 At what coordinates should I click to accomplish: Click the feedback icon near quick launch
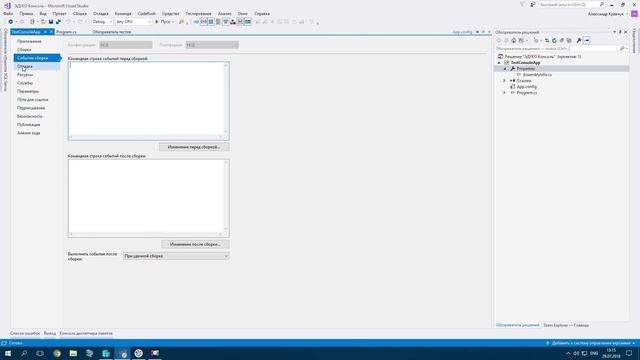point(533,4)
